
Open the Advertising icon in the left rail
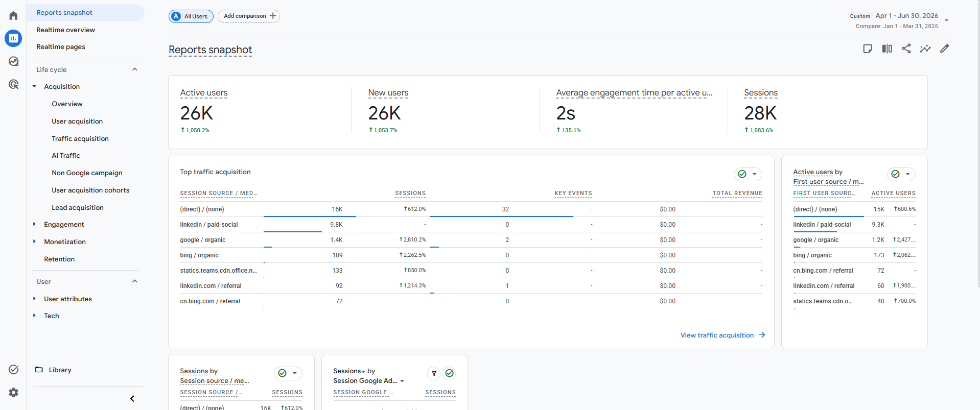(13, 84)
